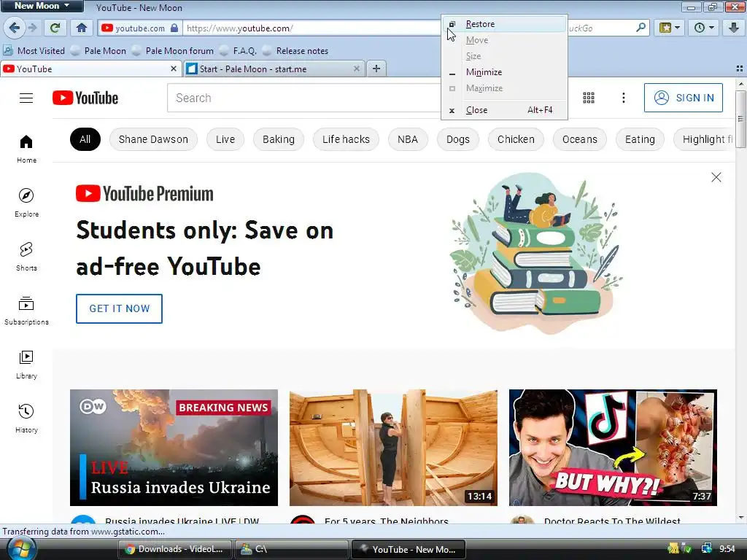Open the New Moon application menu
747x560 pixels.
point(42,6)
